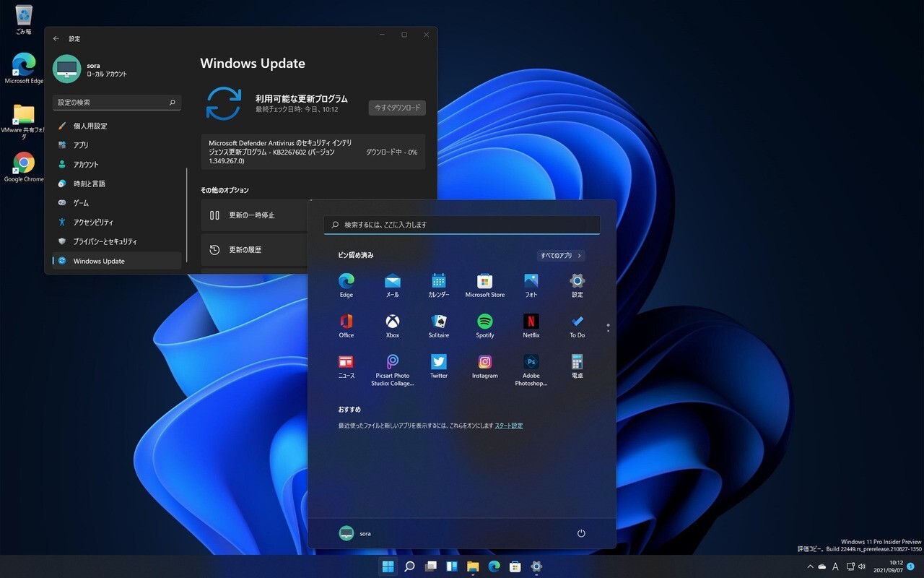Select アプリ in Settings sidebar

click(117, 145)
